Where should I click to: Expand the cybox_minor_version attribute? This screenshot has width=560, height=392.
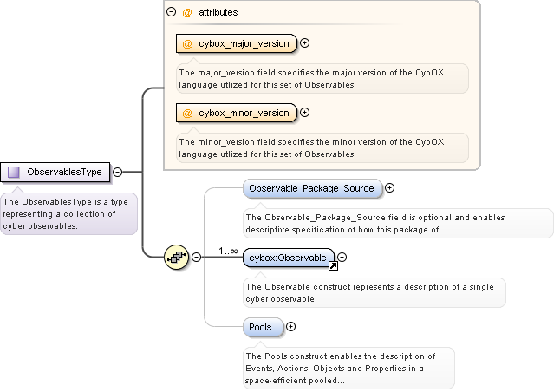tap(304, 113)
